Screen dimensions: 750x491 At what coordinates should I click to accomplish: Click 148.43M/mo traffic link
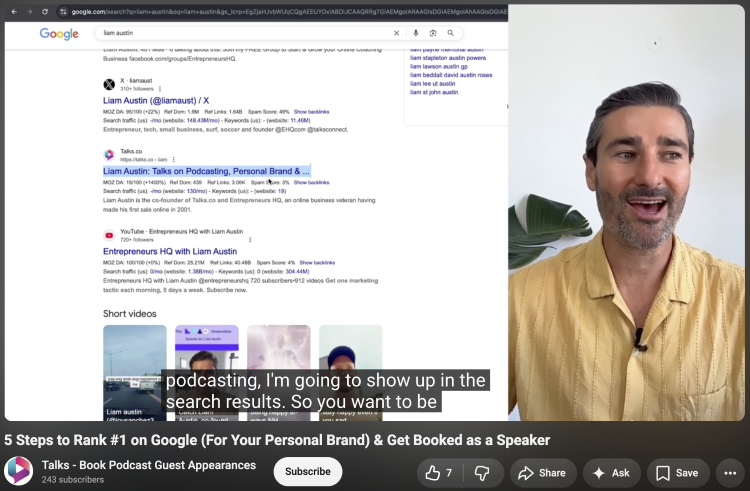(x=203, y=120)
